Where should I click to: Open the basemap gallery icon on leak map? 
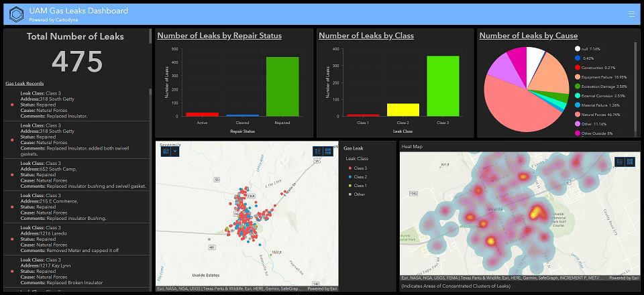(328, 152)
